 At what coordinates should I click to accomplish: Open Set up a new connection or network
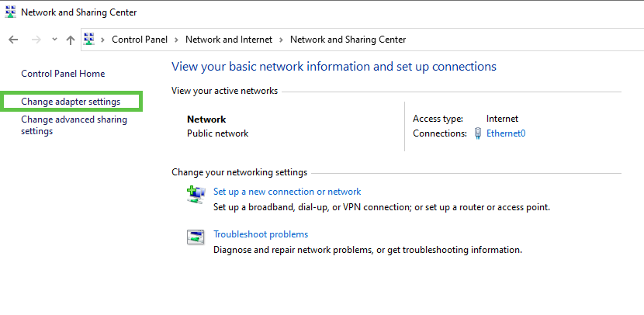(x=287, y=192)
